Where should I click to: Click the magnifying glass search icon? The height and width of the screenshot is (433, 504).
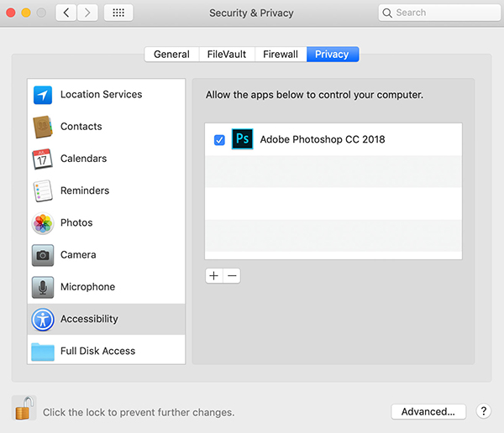point(387,13)
